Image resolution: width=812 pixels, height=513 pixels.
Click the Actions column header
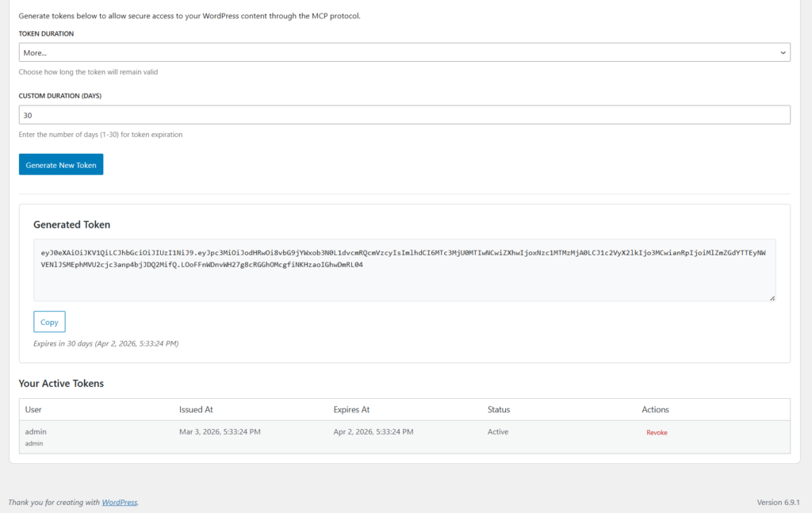pyautogui.click(x=655, y=409)
